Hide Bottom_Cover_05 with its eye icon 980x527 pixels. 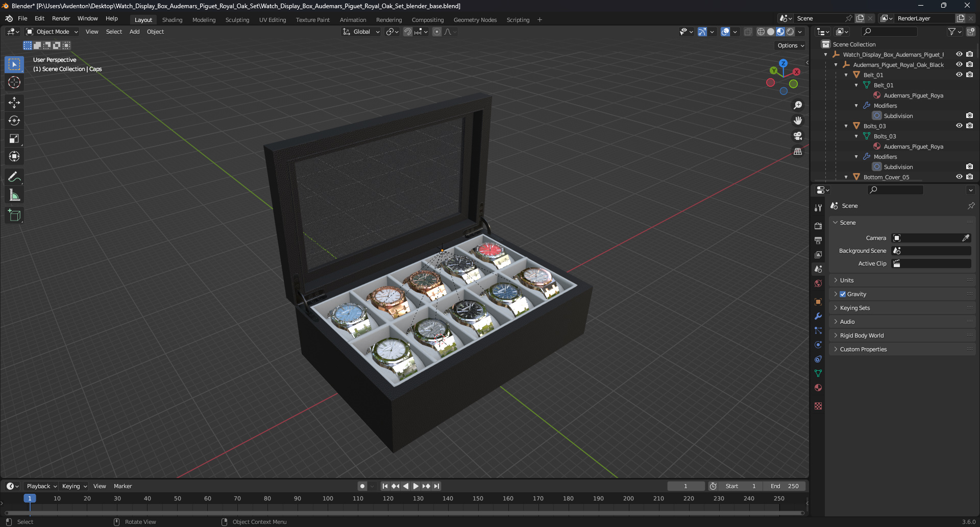(x=959, y=177)
